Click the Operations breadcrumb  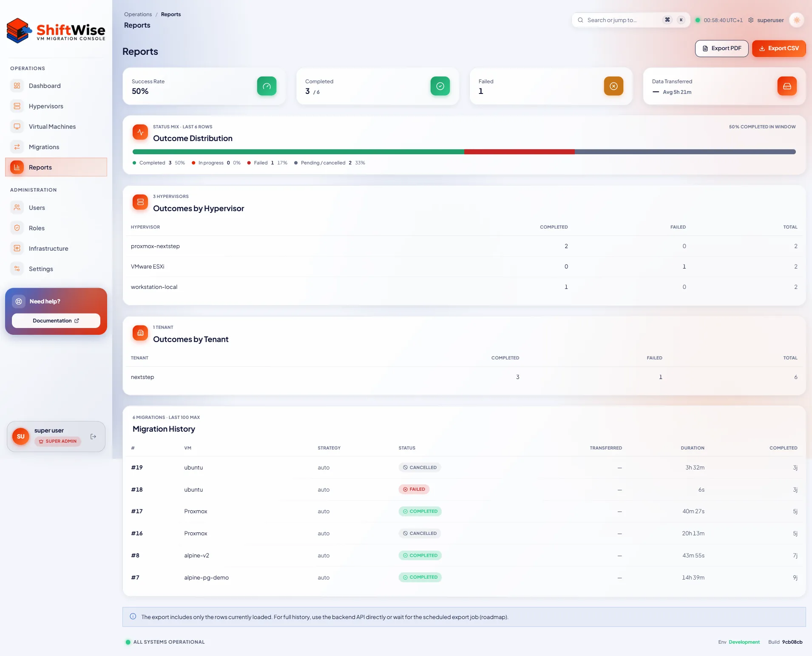(138, 14)
